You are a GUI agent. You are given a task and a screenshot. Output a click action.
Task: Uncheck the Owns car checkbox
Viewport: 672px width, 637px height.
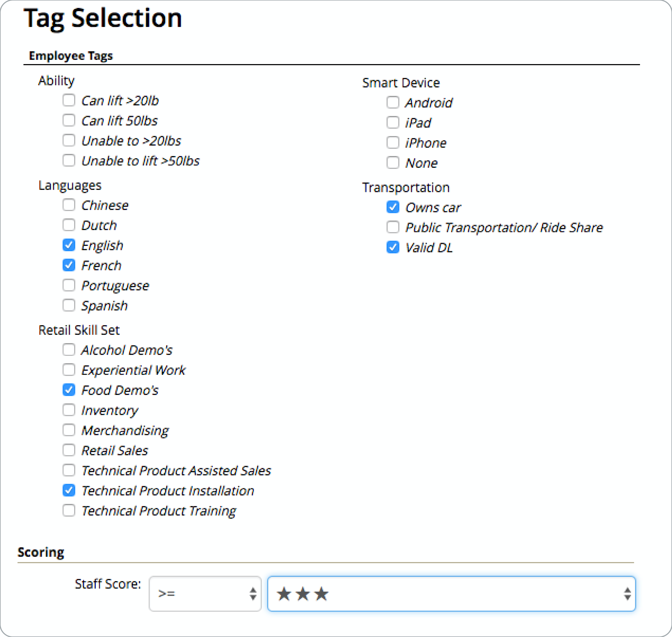[393, 207]
